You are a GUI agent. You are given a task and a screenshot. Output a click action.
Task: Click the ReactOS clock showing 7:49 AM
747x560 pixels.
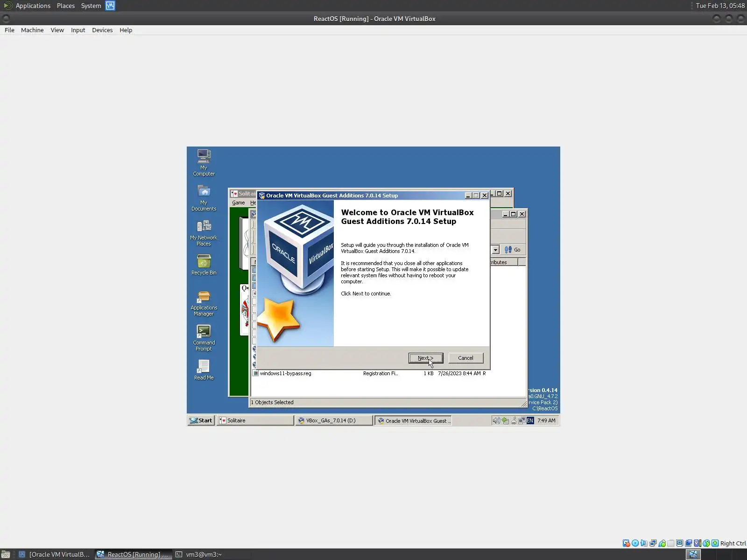pyautogui.click(x=546, y=420)
